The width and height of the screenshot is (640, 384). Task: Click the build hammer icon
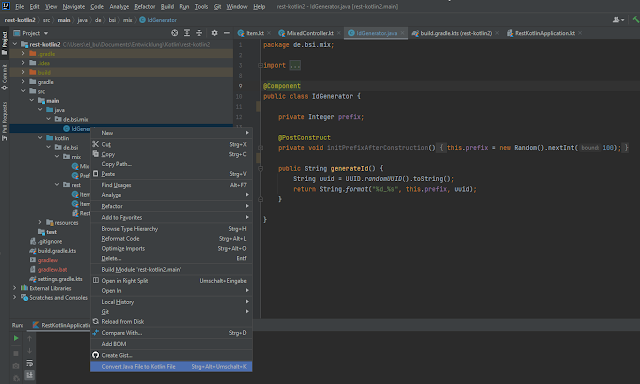[x=636, y=20]
